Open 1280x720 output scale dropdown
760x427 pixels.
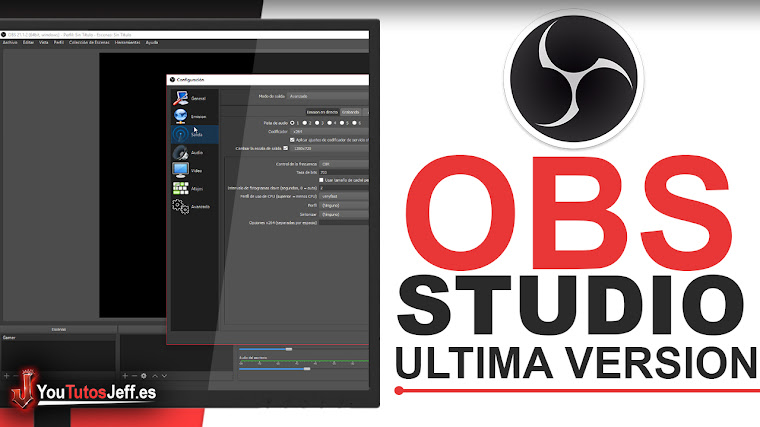pyautogui.click(x=330, y=148)
